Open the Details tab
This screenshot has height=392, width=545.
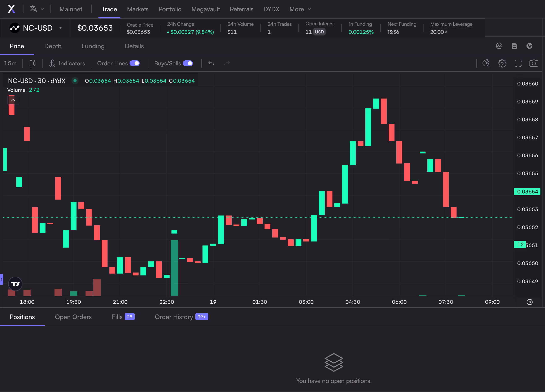(x=134, y=46)
